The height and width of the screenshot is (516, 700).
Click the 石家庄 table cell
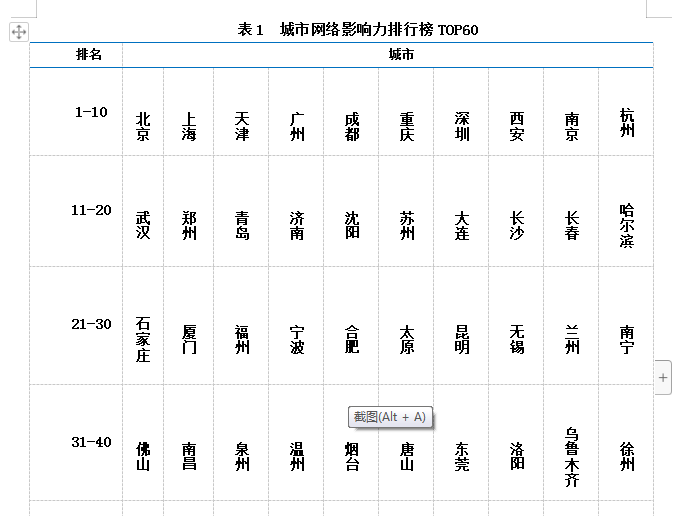coord(143,340)
